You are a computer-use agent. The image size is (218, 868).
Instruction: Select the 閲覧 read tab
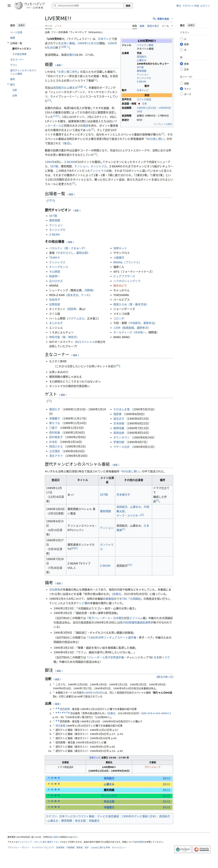coord(135,26)
